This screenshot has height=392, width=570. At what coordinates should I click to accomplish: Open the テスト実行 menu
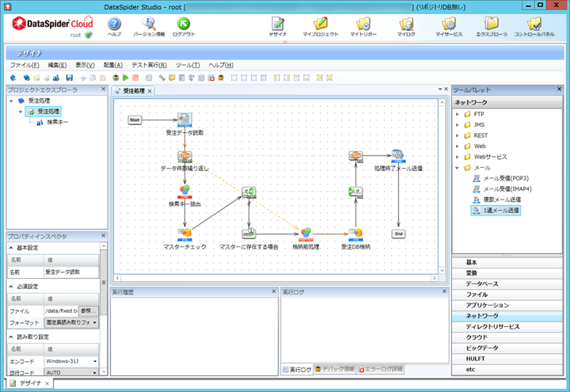tap(149, 65)
